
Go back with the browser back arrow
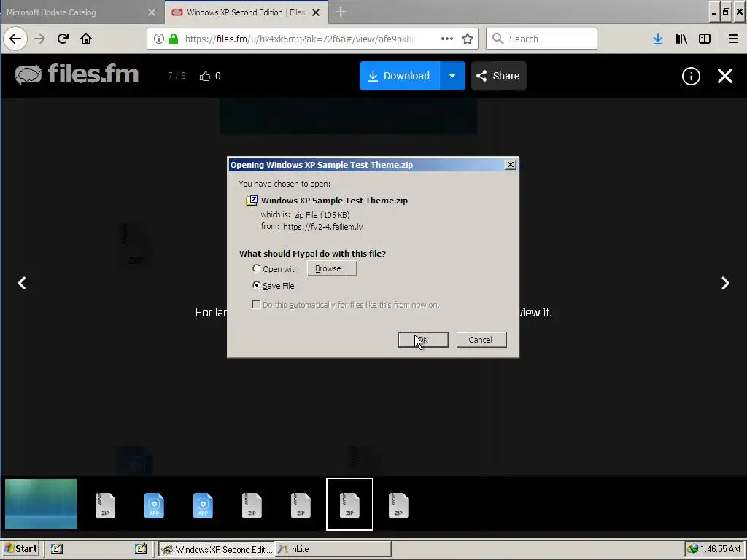pyautogui.click(x=15, y=39)
